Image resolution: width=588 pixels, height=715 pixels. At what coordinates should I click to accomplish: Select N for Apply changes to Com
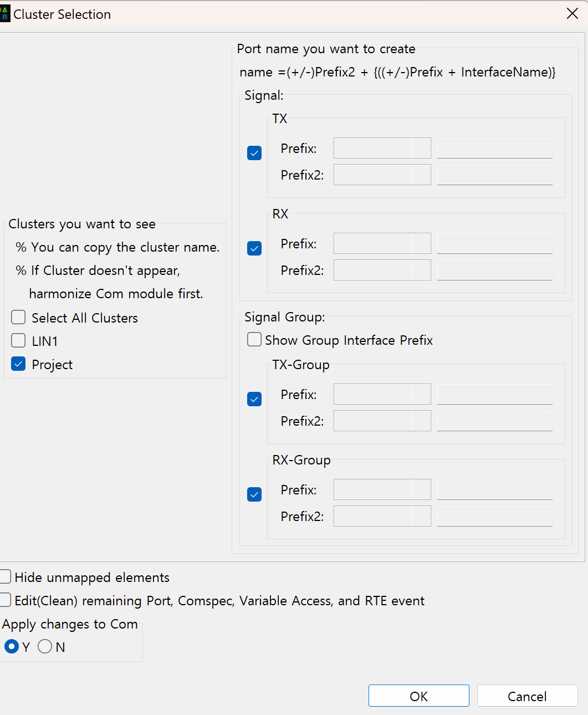pyautogui.click(x=45, y=646)
